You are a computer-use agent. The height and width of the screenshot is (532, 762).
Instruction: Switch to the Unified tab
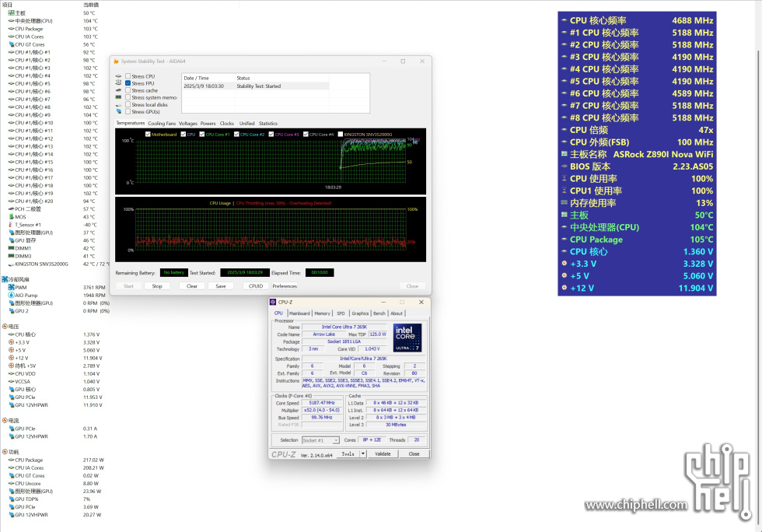tap(247, 124)
